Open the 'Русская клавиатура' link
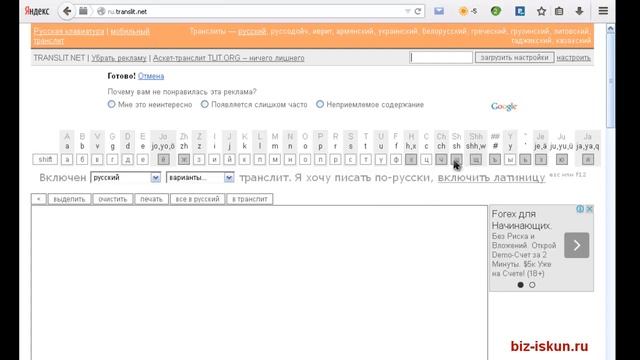The width and height of the screenshot is (640, 360). [x=69, y=31]
